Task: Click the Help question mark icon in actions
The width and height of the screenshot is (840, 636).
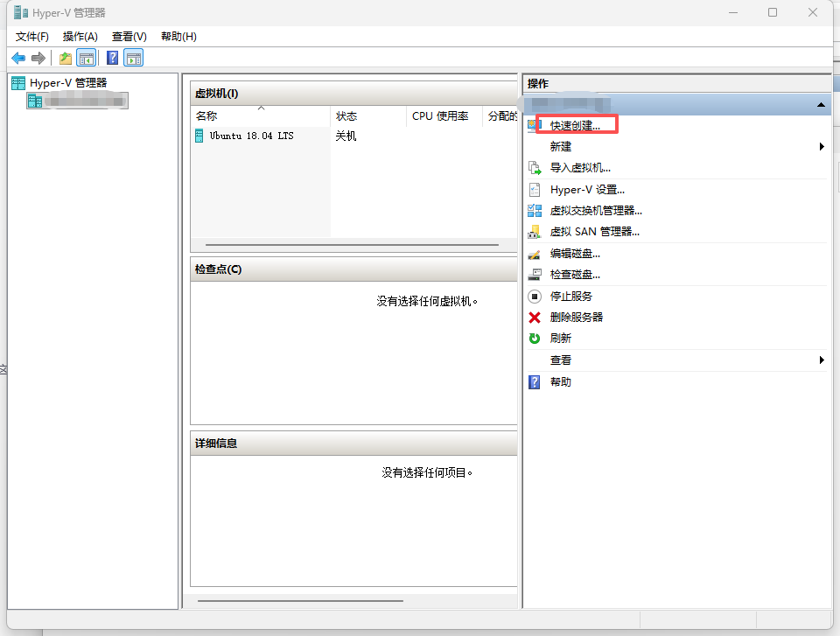Action: (535, 382)
